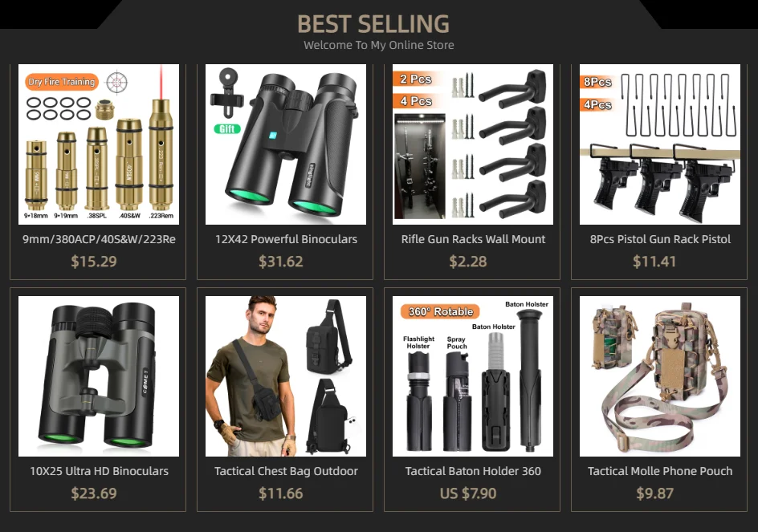This screenshot has width=758, height=532.
Task: View the 8Pcs pistol rack product image
Action: point(660,144)
